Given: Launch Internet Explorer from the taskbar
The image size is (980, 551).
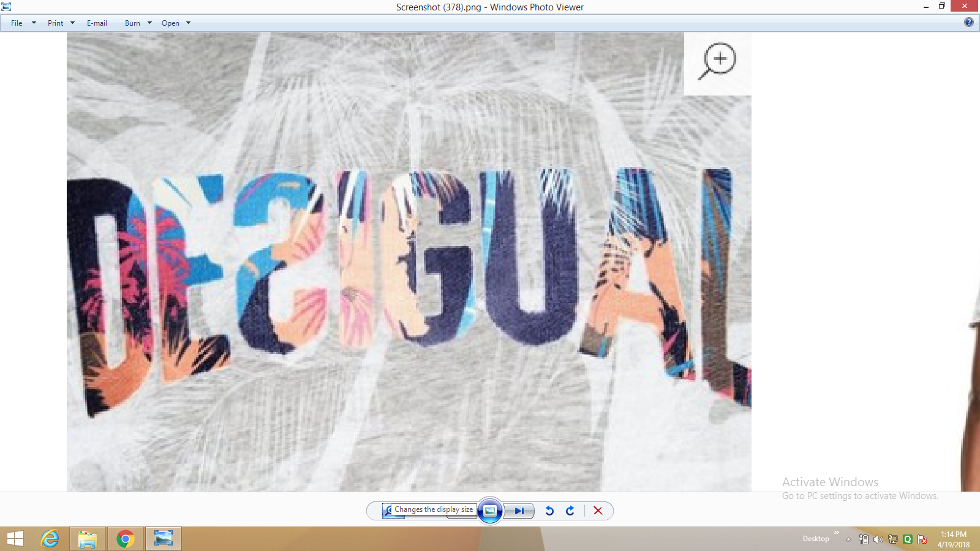Looking at the screenshot, I should point(50,539).
